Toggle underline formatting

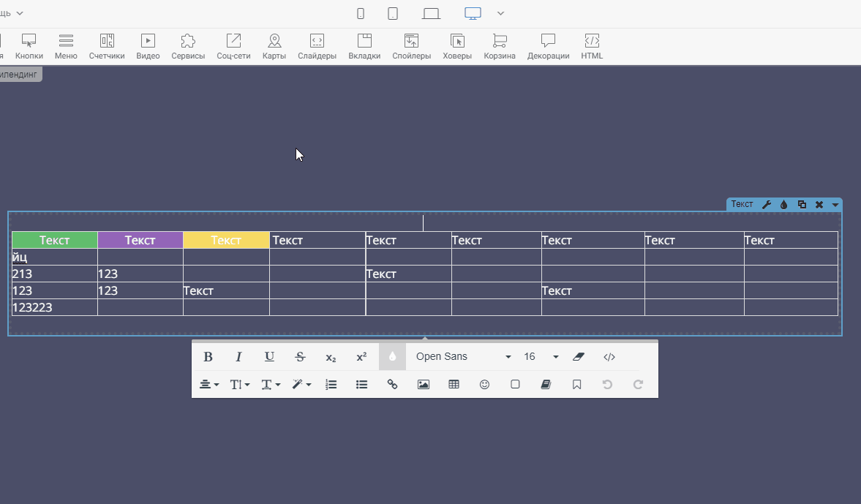click(269, 357)
